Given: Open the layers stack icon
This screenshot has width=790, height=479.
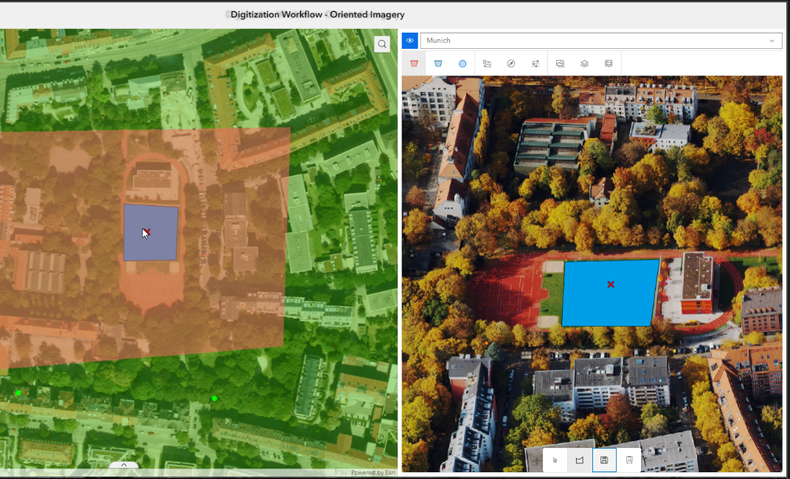Looking at the screenshot, I should (x=584, y=64).
